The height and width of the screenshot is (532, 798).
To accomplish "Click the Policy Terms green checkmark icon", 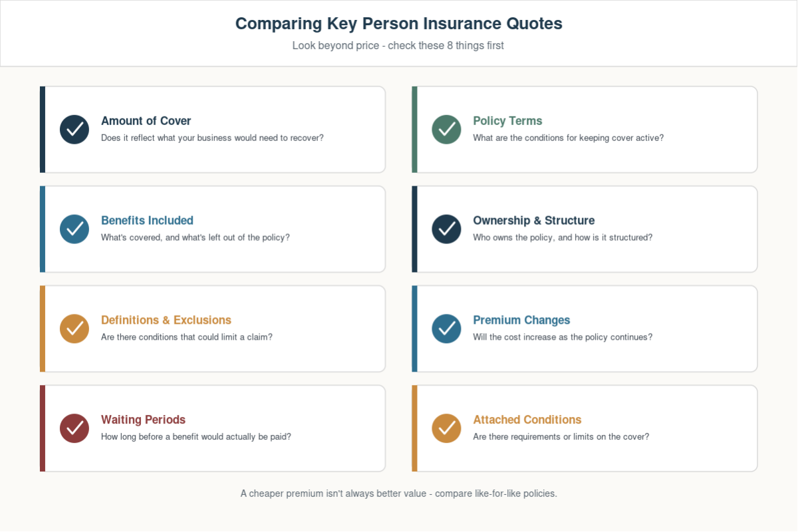I will 446,130.
